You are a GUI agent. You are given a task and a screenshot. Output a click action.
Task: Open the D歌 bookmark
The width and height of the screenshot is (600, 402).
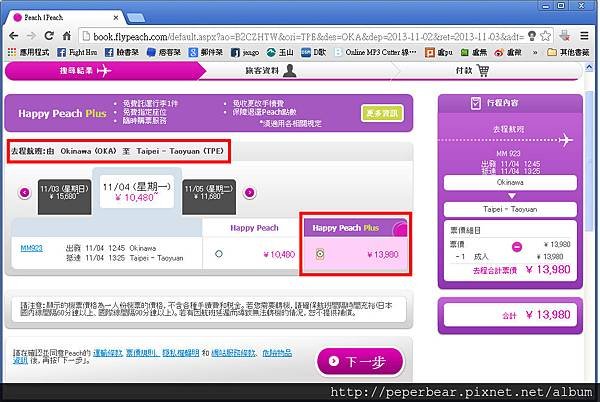click(313, 52)
